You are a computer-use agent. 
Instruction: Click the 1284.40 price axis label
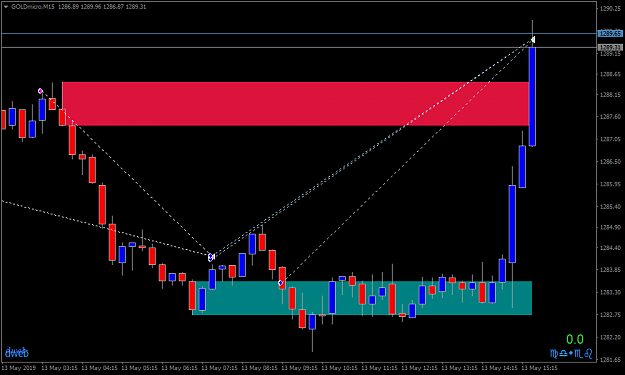point(610,247)
